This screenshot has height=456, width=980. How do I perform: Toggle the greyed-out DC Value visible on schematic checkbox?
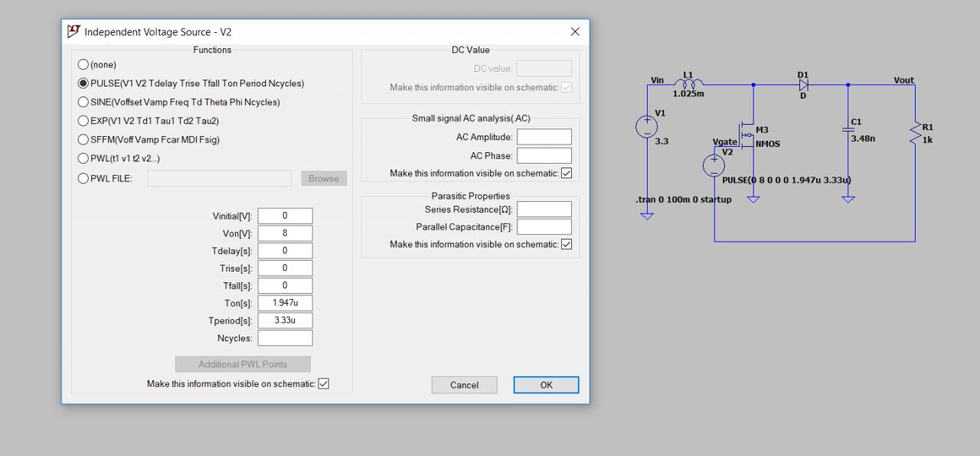pyautogui.click(x=567, y=87)
